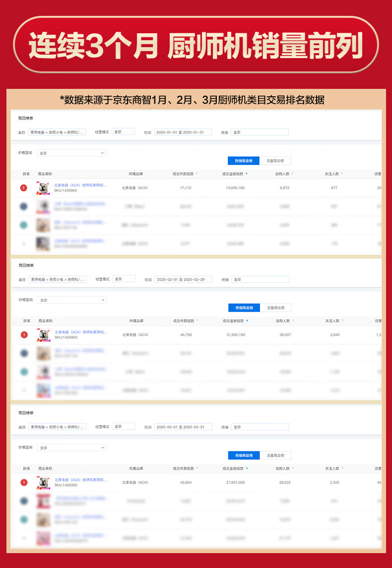Viewport: 392px width, 568px height.
Task: Click 类目 category field in the March panel
Action: point(57,426)
